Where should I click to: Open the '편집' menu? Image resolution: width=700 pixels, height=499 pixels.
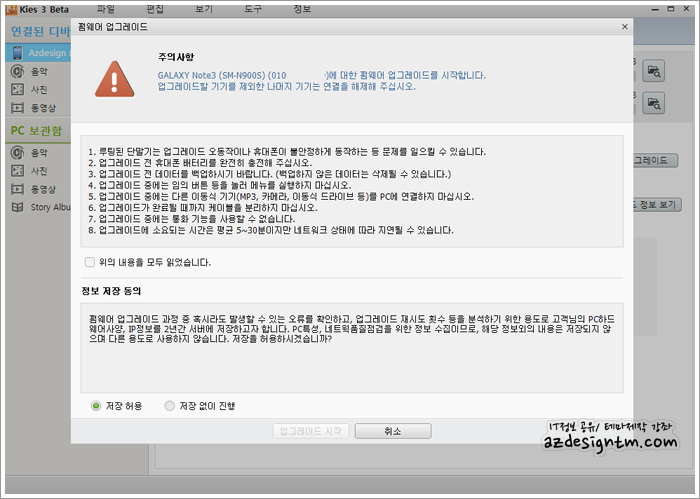point(155,9)
